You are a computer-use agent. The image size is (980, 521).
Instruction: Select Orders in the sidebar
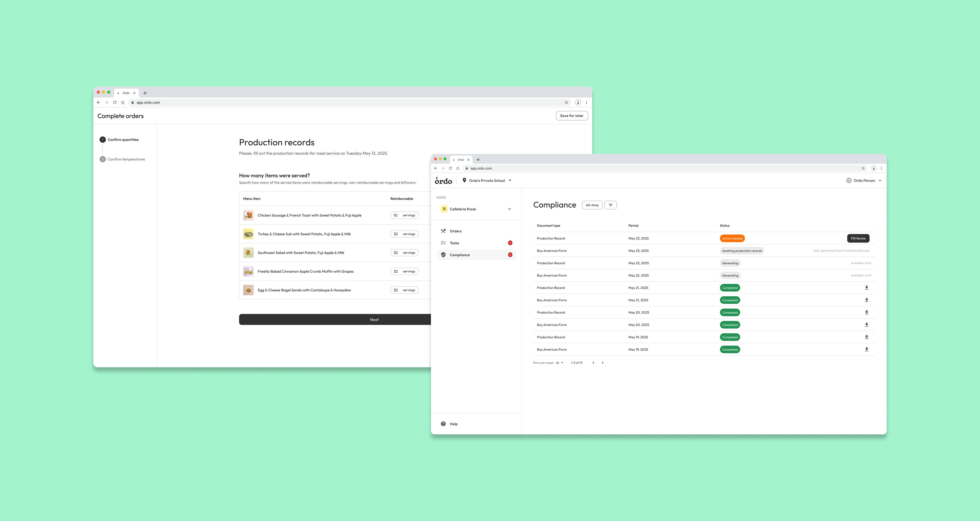(x=455, y=231)
